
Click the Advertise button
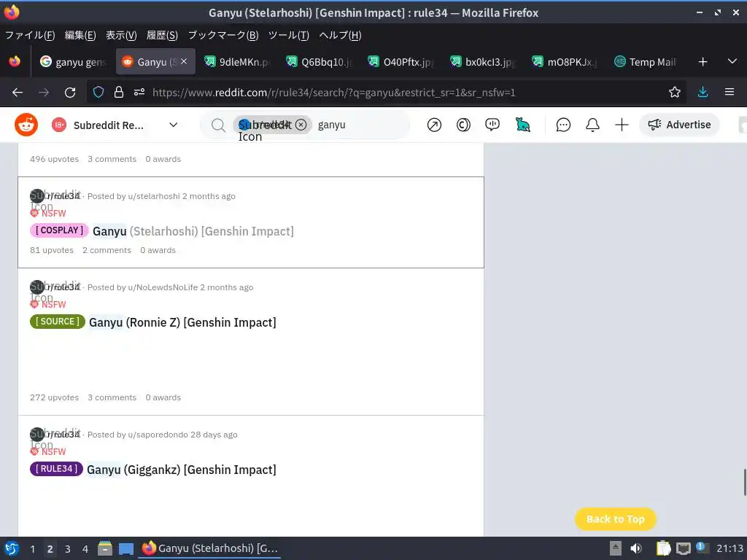pos(679,125)
